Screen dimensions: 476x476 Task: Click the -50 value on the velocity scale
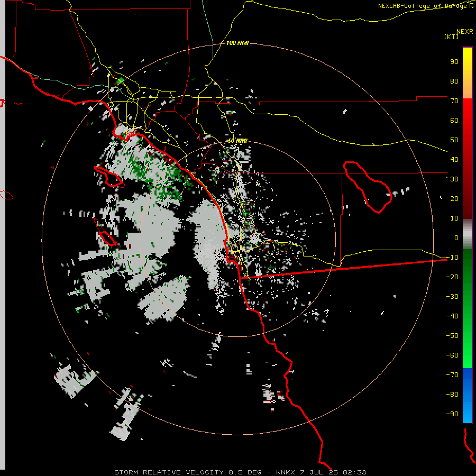tap(452, 335)
